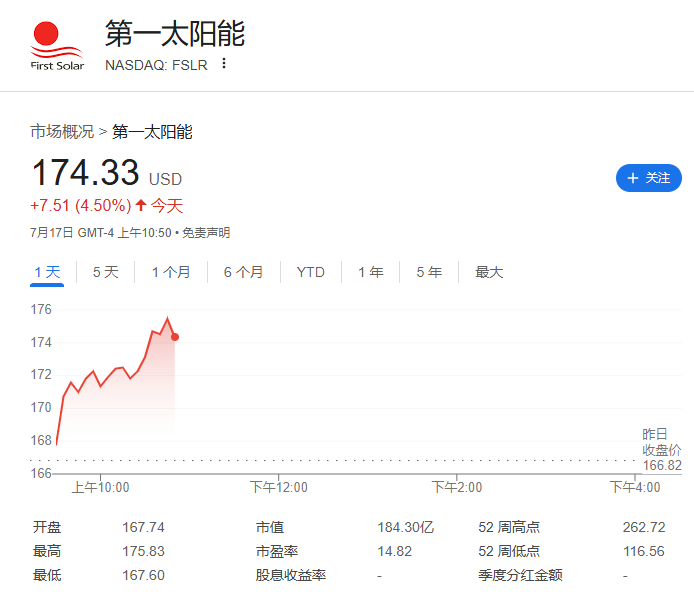Click the NASDAQ: FSLR ticker text
694x600 pixels.
156,65
